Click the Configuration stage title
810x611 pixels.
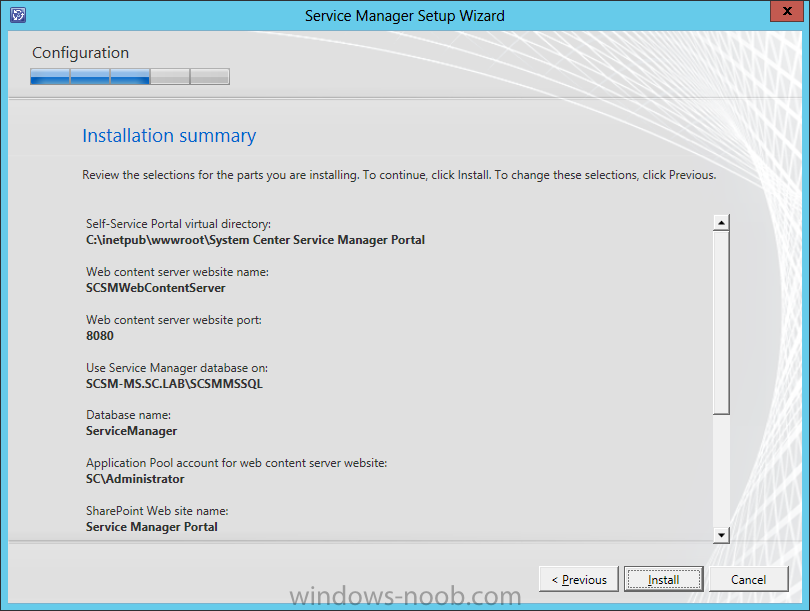click(x=80, y=53)
